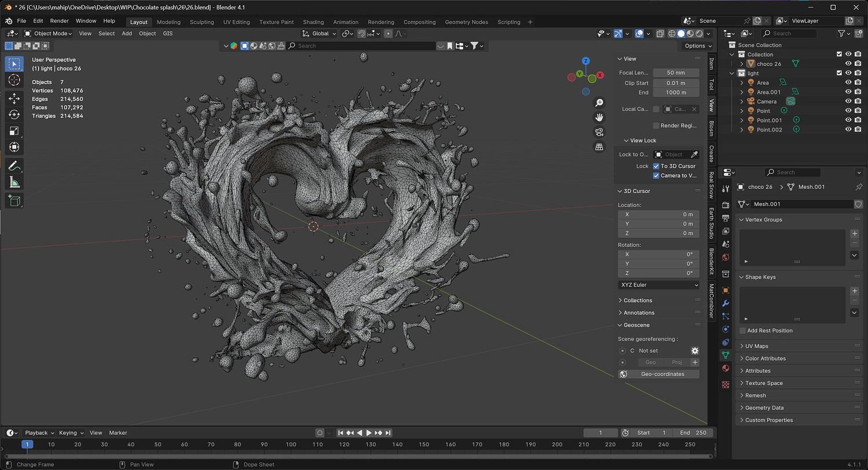This screenshot has height=470, width=868.
Task: Select the Move tool in the toolbar
Action: pos(14,98)
